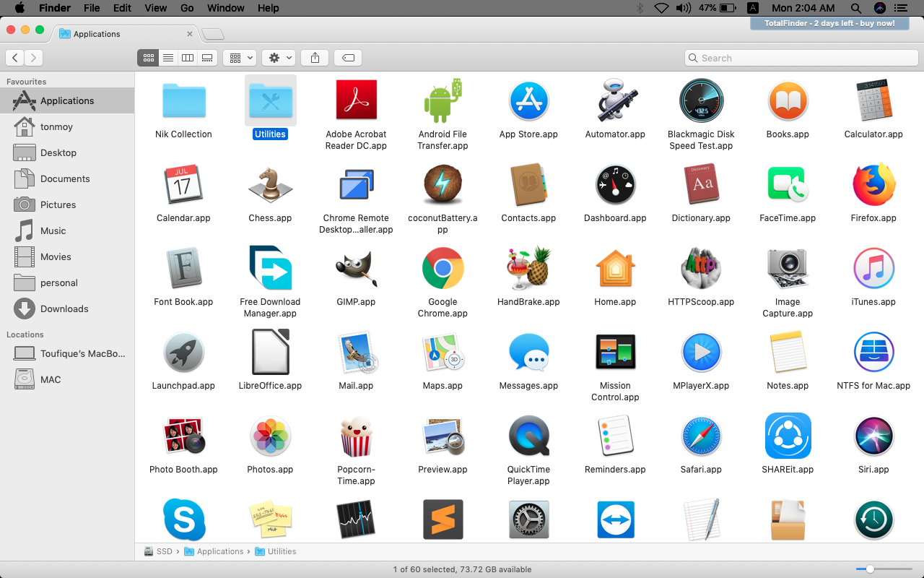This screenshot has width=924, height=578.
Task: Click the Share toolbar button
Action: 315,58
